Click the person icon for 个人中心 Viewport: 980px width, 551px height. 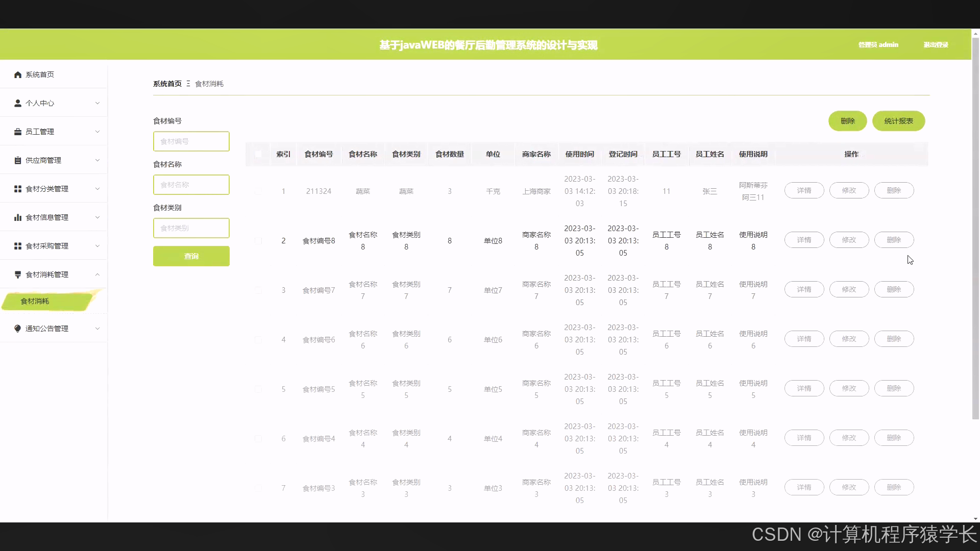pos(18,103)
